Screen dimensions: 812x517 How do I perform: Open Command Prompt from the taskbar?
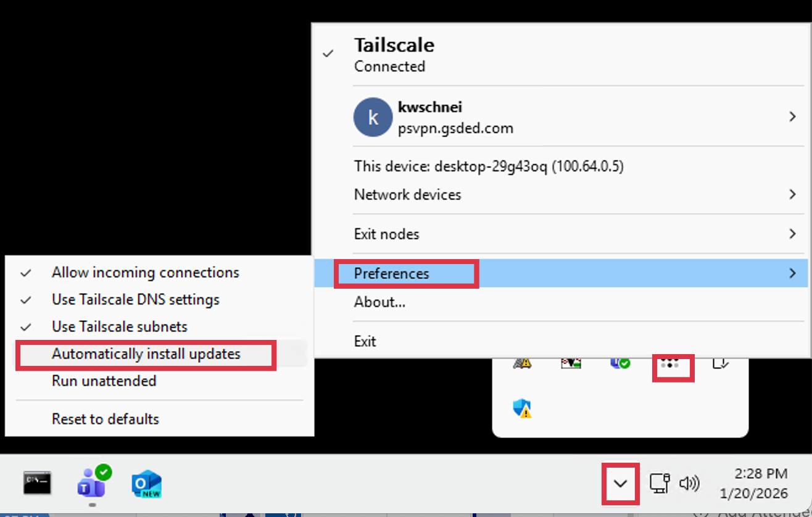[35, 484]
